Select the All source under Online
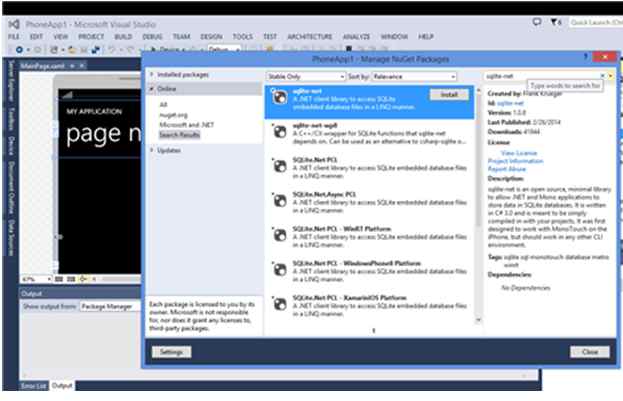This screenshot has height=401, width=623. 163,105
